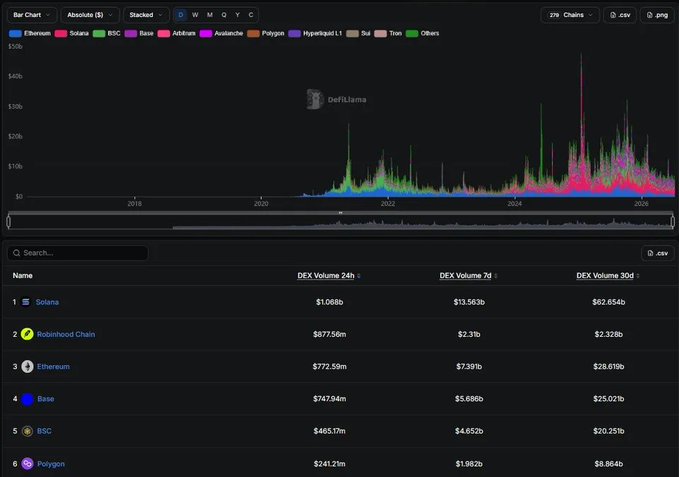The image size is (679, 477).
Task: Click the magnifier icon in search box
Action: tap(16, 253)
